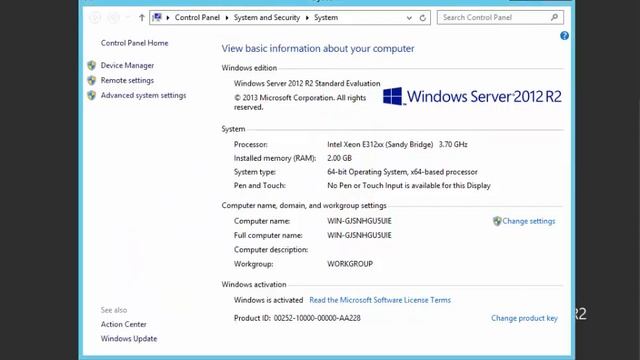
Task: Select 64-bit Operating System text
Action: click(x=402, y=172)
